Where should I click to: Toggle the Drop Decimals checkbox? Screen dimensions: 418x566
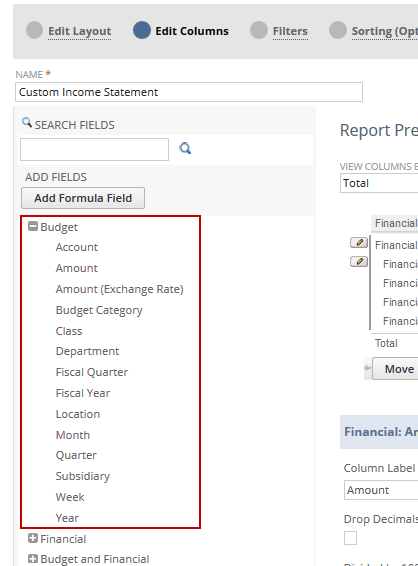click(350, 538)
